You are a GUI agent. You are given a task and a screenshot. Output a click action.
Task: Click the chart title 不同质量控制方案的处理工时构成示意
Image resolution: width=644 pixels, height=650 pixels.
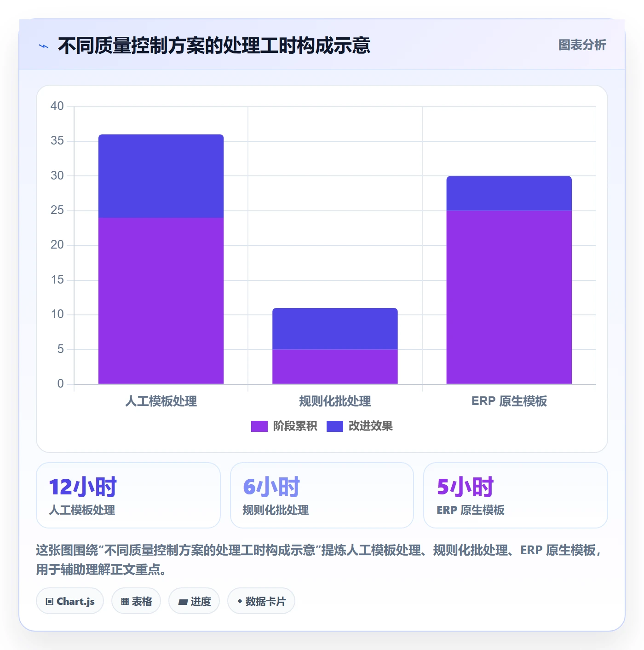click(x=214, y=46)
